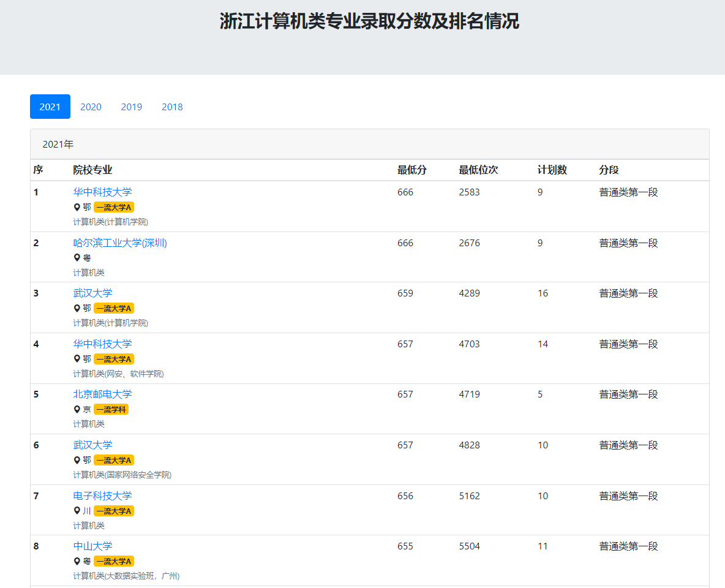Click lowest rank value 4703
The width and height of the screenshot is (725, 588).
point(469,344)
